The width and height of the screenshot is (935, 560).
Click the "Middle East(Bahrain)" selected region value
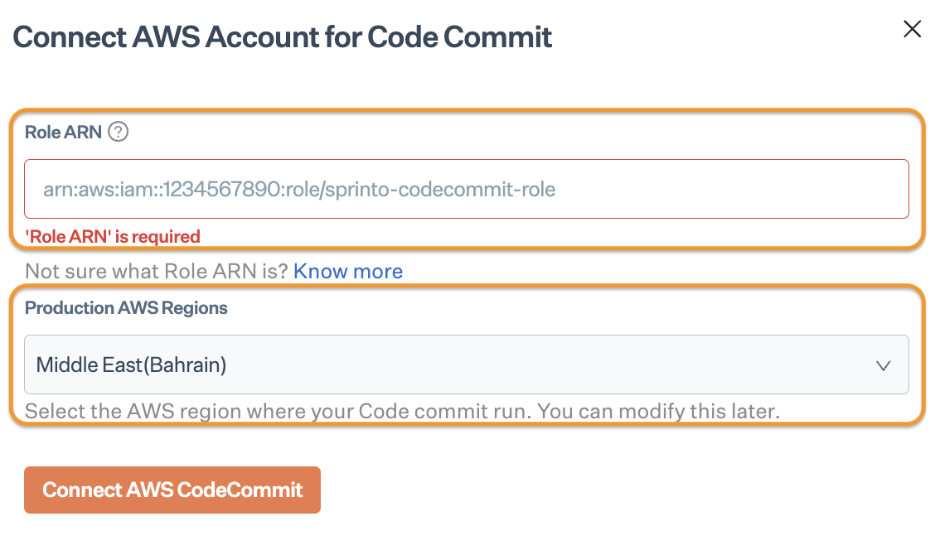(x=132, y=364)
